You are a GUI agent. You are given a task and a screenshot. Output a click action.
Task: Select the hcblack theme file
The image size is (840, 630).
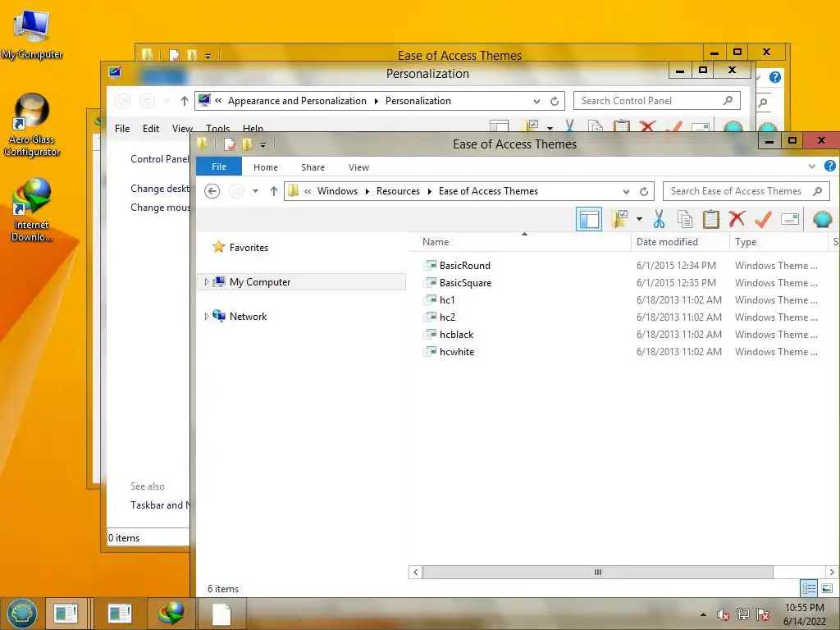point(456,335)
